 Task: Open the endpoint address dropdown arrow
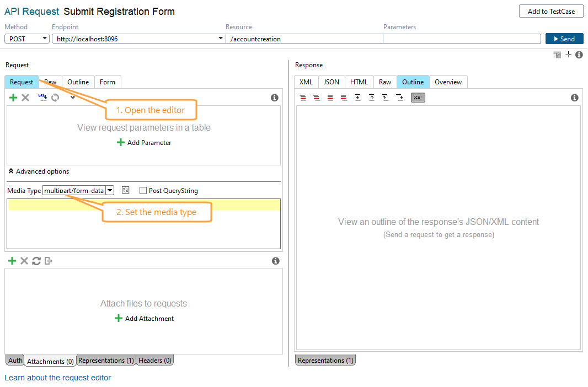(x=221, y=39)
